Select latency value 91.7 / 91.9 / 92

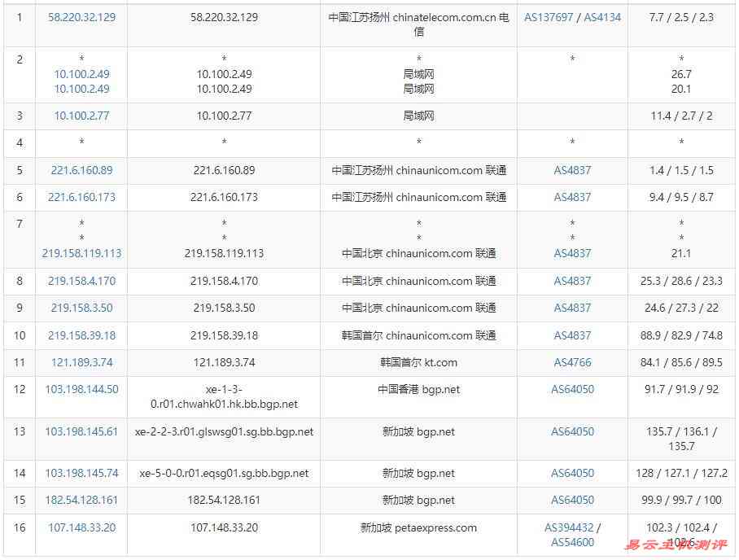point(681,390)
